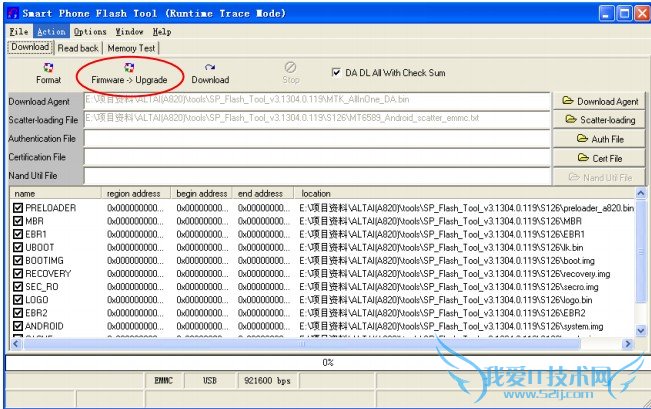
Task: Choose an Auth File via folder button
Action: [x=600, y=139]
